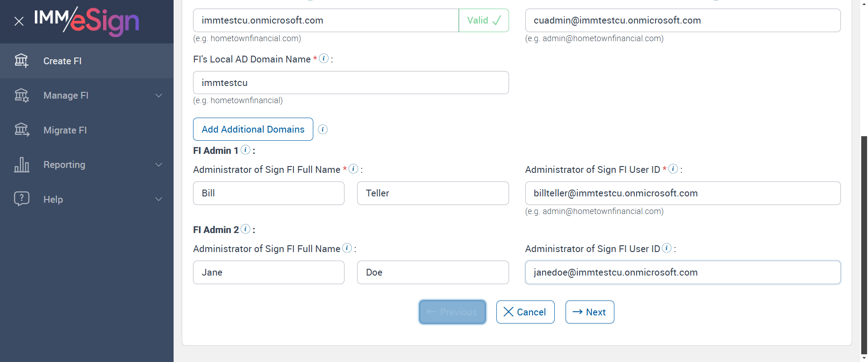This screenshot has height=362, width=868.
Task: Click the FI's Local AD Domain Name field
Action: coord(350,83)
